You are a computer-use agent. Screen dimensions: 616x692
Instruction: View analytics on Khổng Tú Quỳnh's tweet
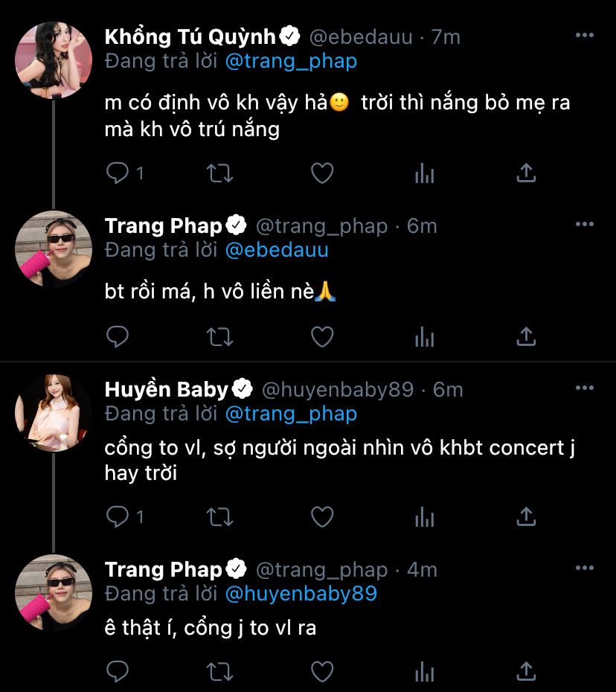pos(424,173)
